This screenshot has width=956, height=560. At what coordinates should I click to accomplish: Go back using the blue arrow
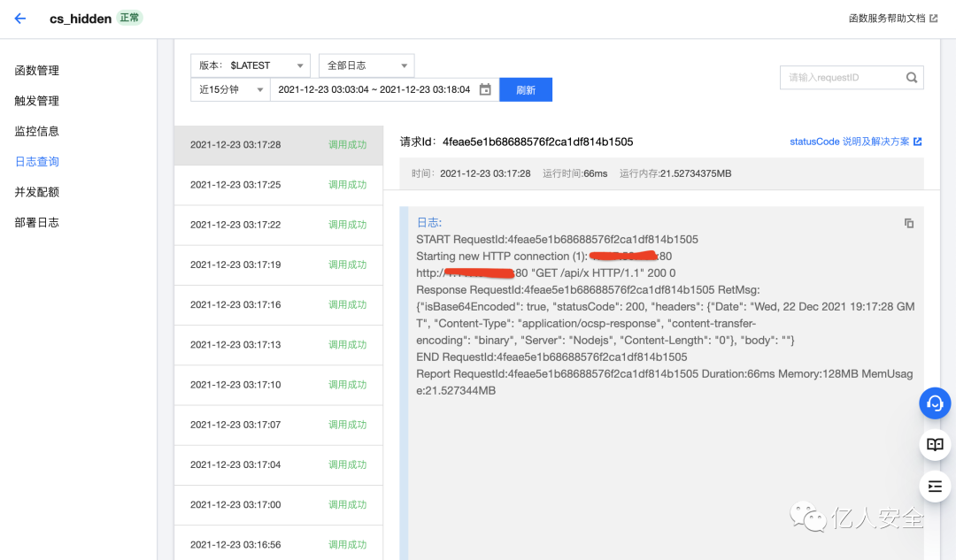click(x=20, y=19)
